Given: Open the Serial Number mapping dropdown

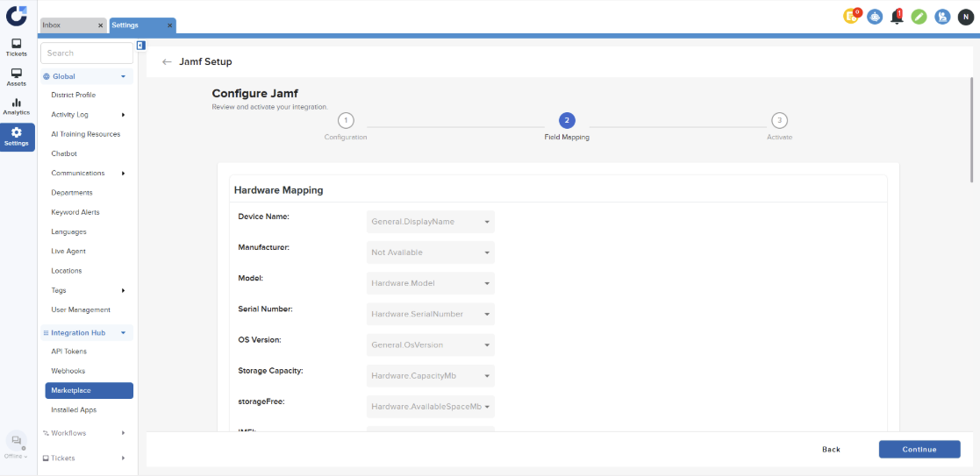Looking at the screenshot, I should pyautogui.click(x=430, y=314).
